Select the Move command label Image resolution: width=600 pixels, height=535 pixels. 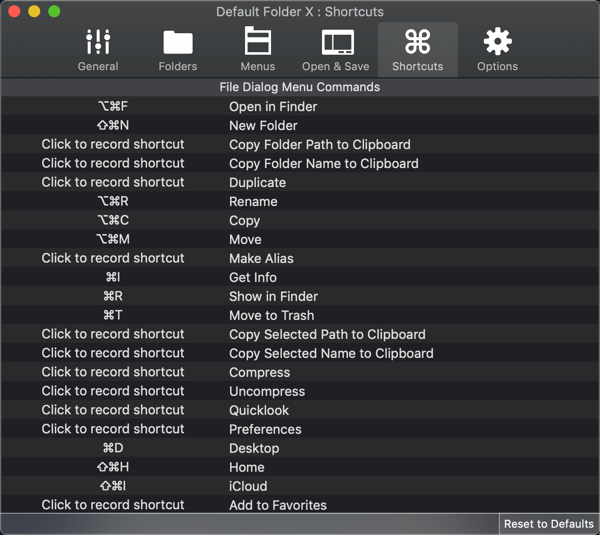(x=245, y=240)
